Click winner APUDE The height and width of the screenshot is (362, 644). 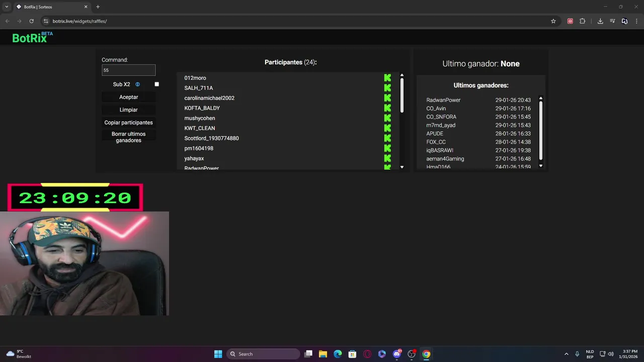pos(435,134)
